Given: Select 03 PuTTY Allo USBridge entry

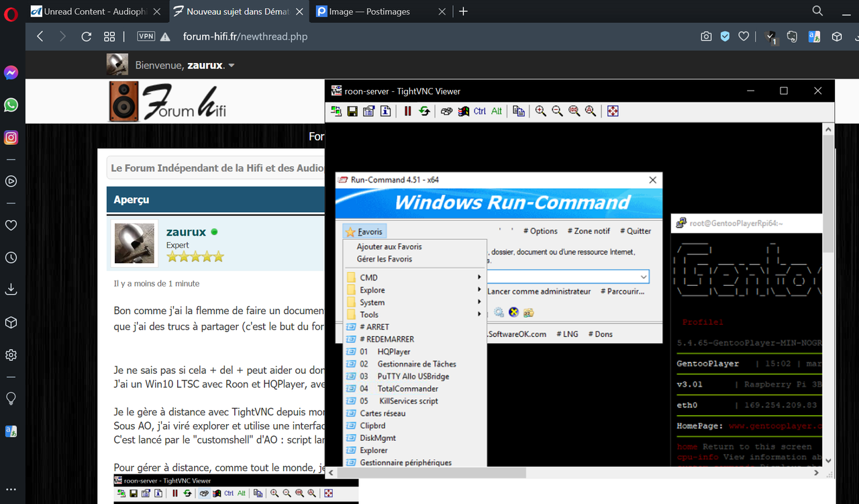Looking at the screenshot, I should (414, 376).
